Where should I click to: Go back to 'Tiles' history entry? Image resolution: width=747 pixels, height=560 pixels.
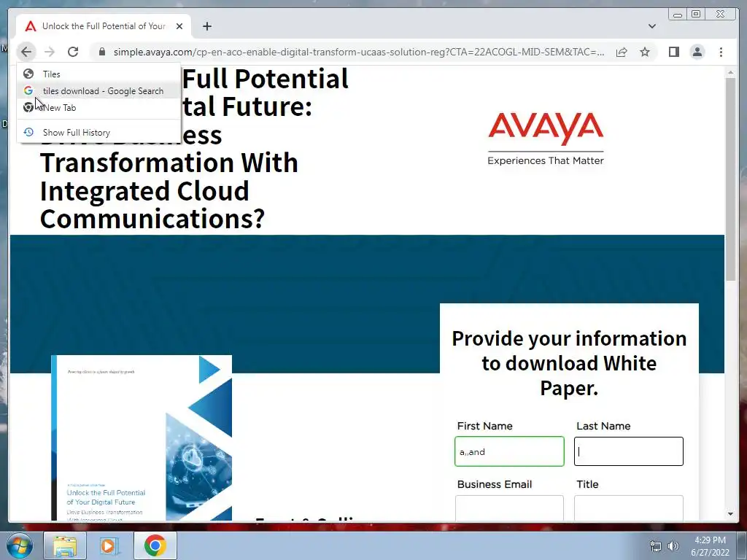click(99, 74)
